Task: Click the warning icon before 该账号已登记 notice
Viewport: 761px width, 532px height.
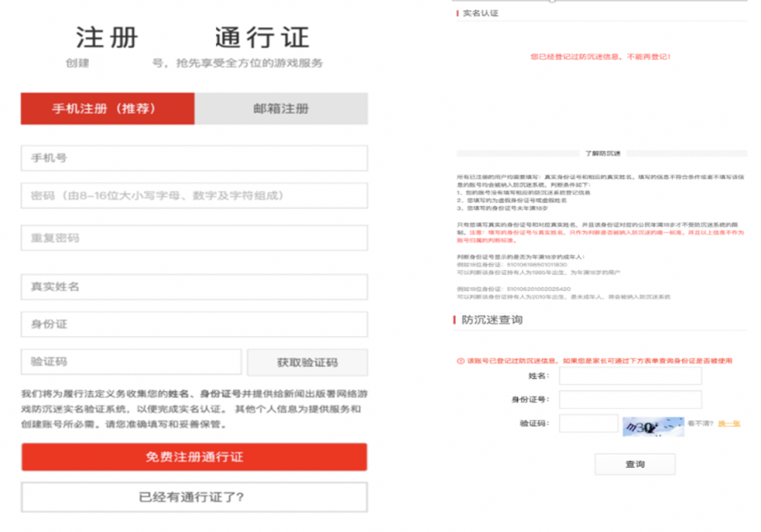Action: coord(461,361)
